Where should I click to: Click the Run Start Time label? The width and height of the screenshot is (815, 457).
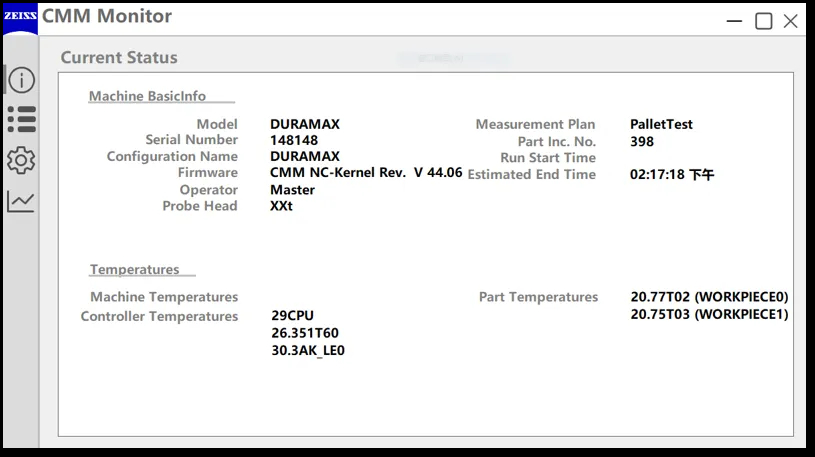coord(548,158)
